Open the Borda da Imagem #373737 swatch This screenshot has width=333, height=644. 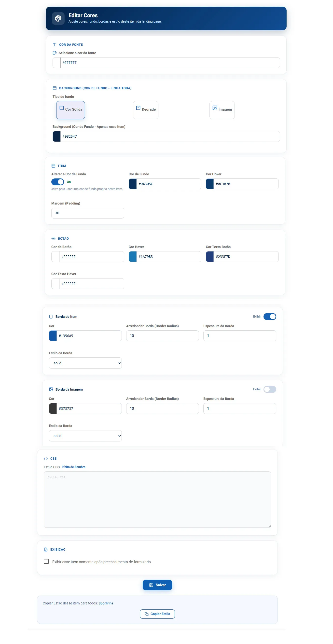53,409
